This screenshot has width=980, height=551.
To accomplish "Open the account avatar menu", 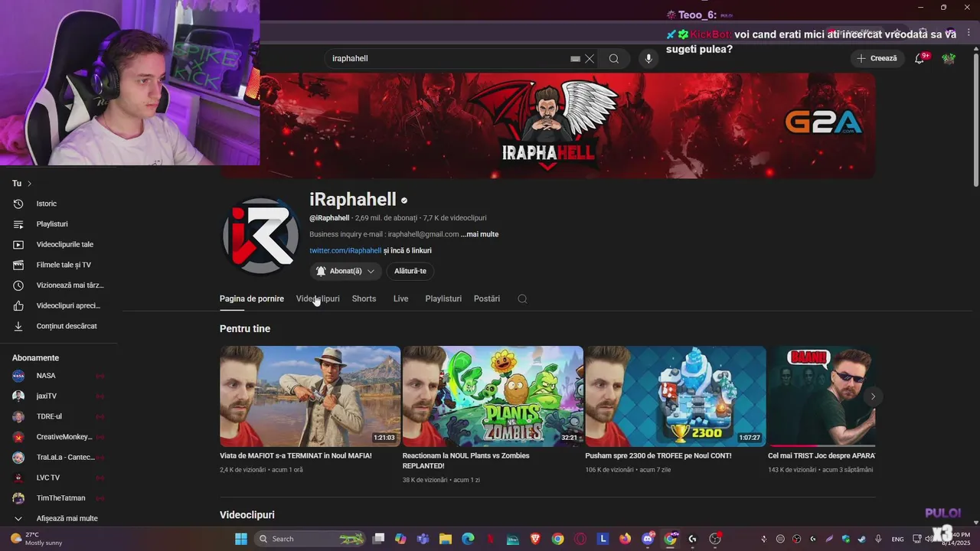I will [949, 58].
